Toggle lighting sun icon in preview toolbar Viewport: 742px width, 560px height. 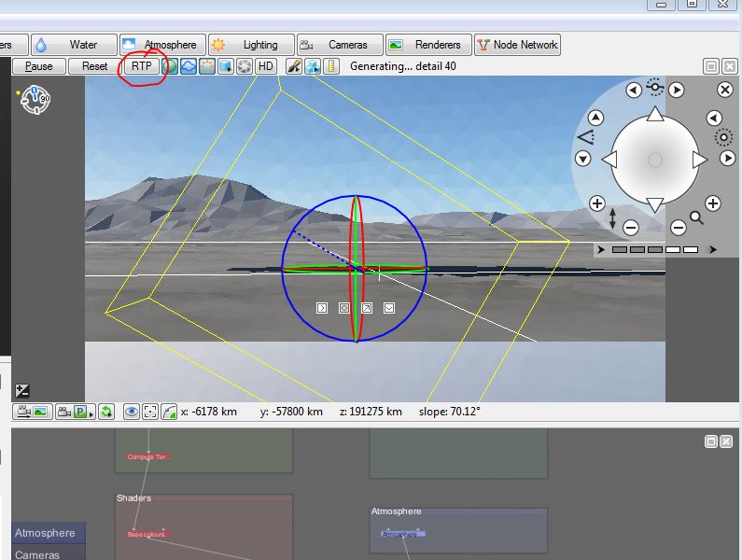[207, 66]
